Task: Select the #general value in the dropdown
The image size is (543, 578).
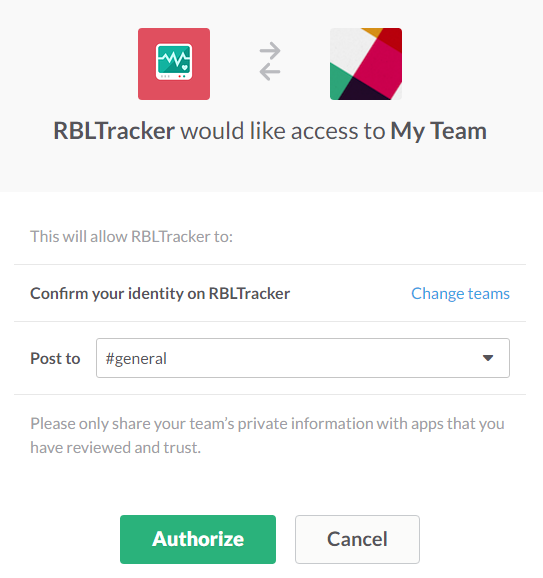Action: point(136,359)
